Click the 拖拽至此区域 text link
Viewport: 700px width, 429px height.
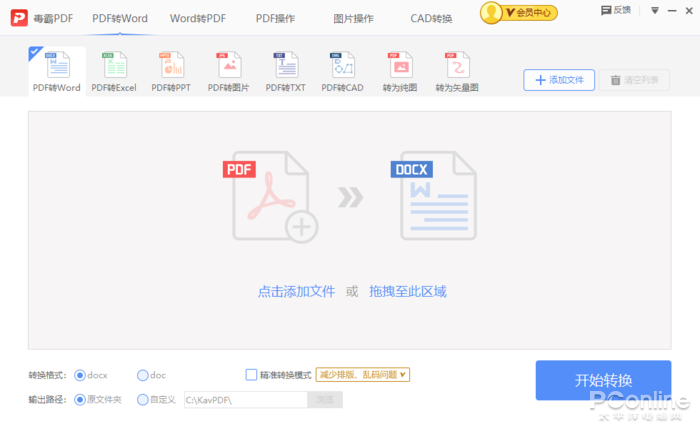click(x=408, y=292)
